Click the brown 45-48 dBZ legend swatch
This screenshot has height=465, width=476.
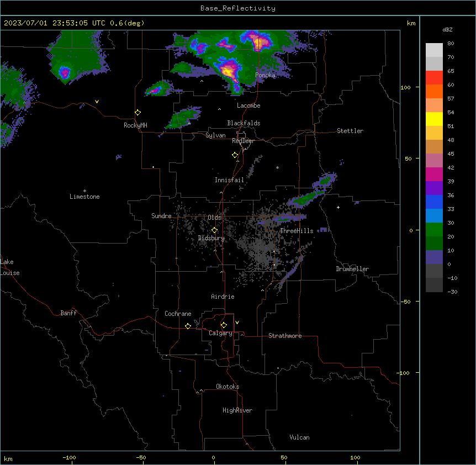[434, 146]
